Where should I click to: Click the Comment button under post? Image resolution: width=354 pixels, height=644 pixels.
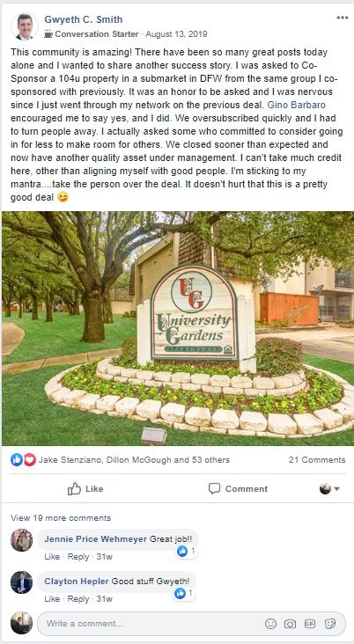[238, 488]
